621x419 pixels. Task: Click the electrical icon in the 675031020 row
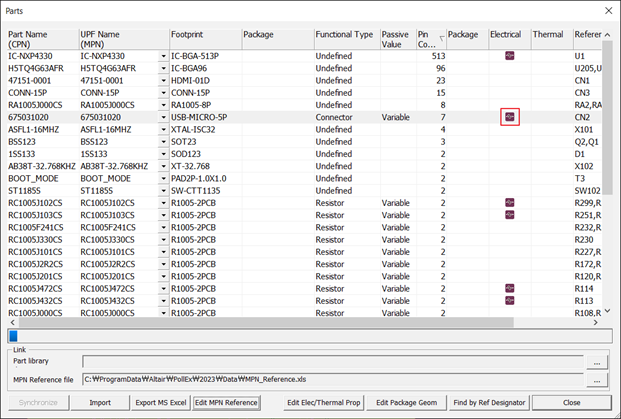click(x=510, y=117)
